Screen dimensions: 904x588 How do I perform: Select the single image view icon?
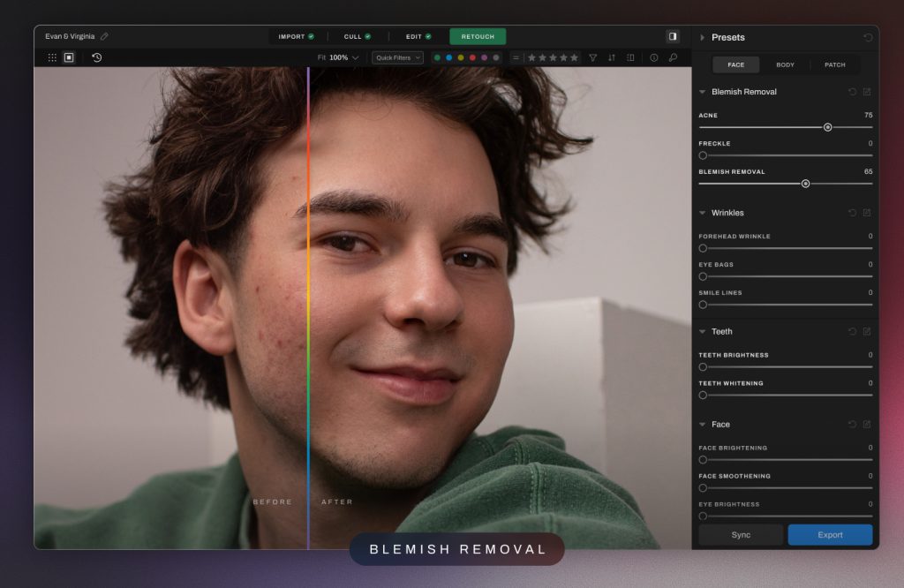click(x=69, y=57)
